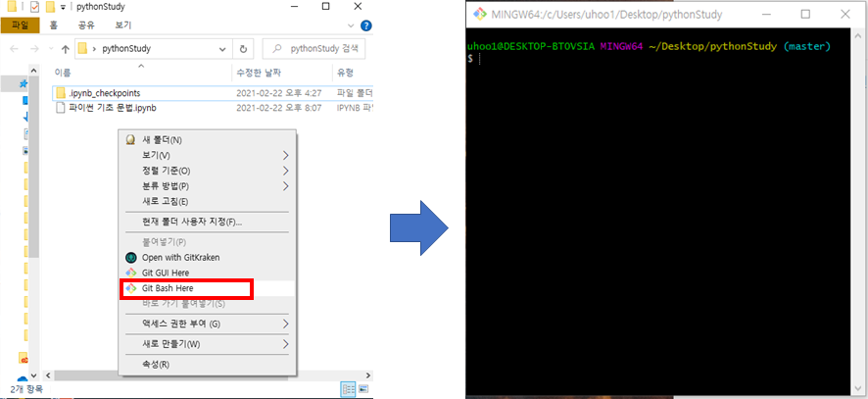868x399 pixels.
Task: Open the 정렬 기준(O) submenu
Action: 208,171
